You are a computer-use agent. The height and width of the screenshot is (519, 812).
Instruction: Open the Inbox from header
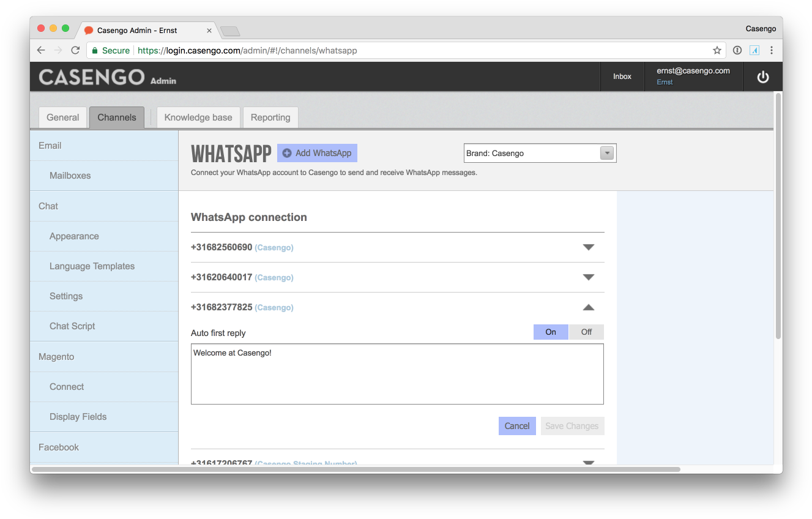pyautogui.click(x=622, y=77)
